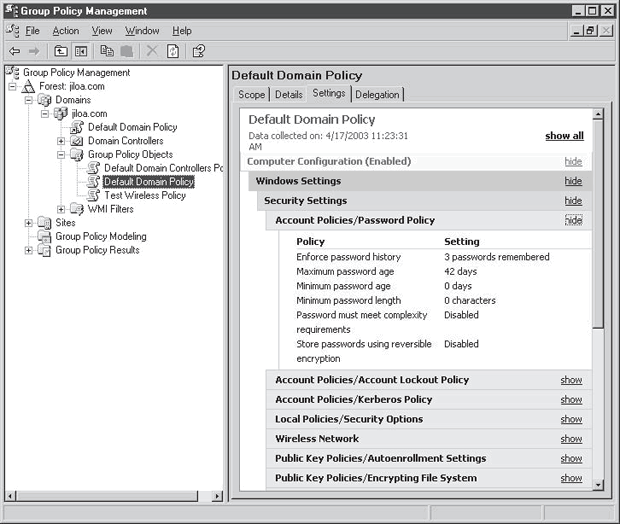
Task: Click the Refresh toolbar icon
Action: (173, 51)
